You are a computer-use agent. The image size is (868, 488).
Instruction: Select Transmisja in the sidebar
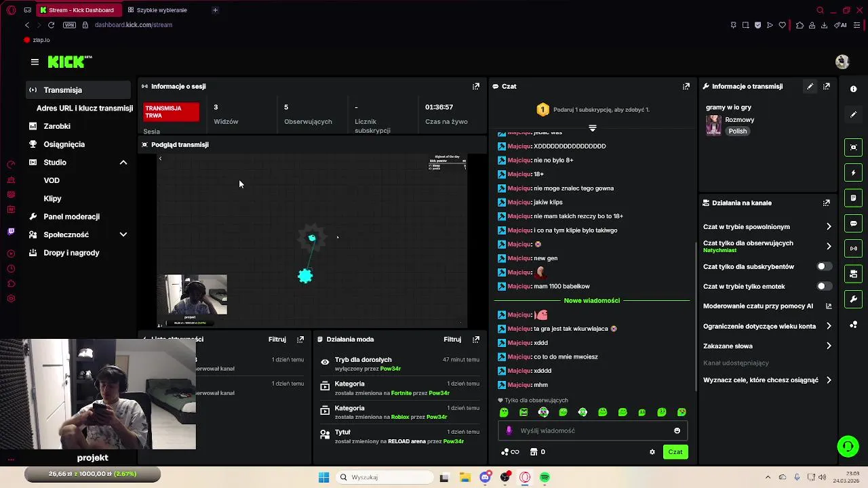click(x=79, y=90)
